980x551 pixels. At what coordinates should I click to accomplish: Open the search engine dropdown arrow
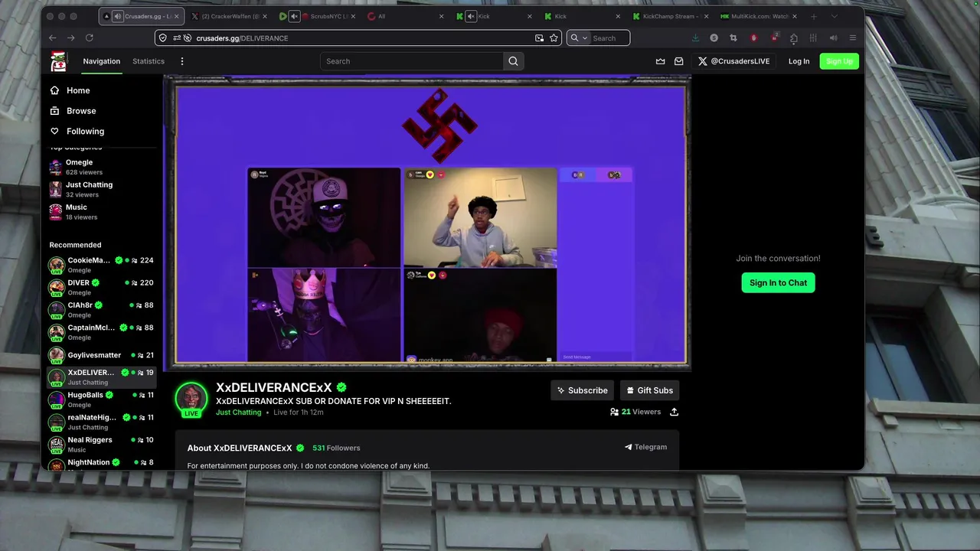tap(585, 37)
